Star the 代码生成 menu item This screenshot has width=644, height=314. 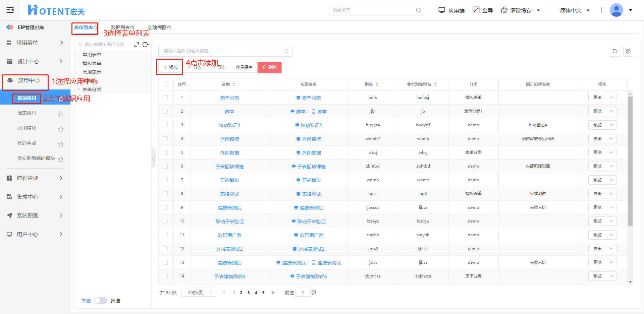pos(61,144)
